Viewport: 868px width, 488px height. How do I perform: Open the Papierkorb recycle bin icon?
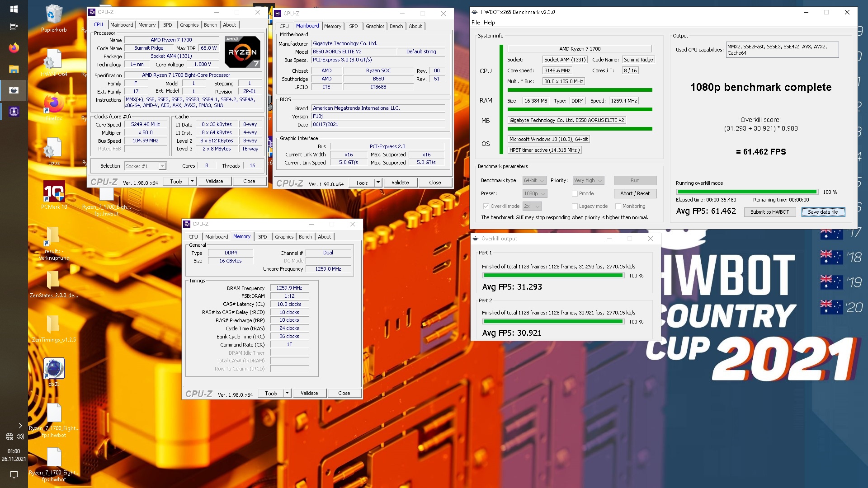coord(54,18)
